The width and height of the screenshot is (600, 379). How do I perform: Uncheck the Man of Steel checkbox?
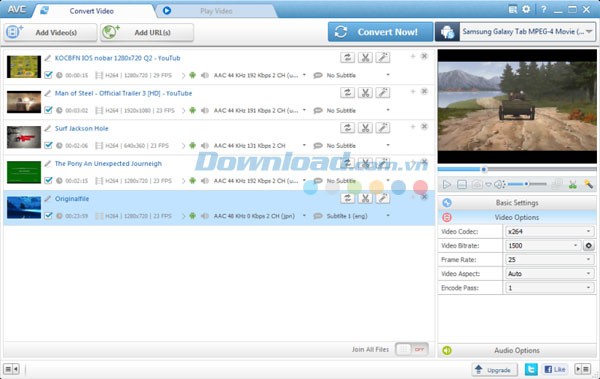click(48, 110)
